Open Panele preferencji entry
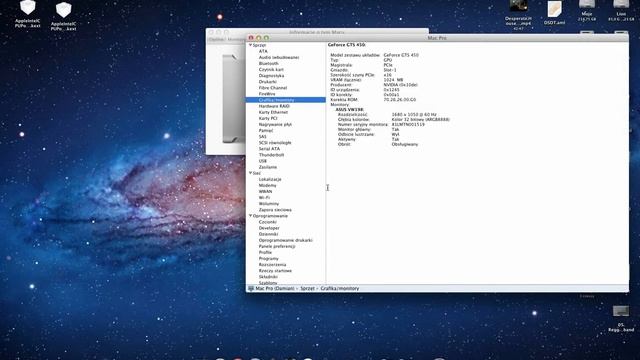Image resolution: width=640 pixels, height=360 pixels. [277, 247]
